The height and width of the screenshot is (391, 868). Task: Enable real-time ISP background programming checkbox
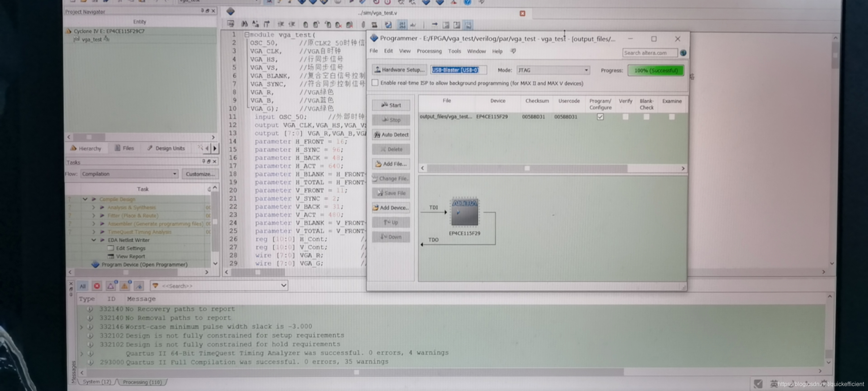tap(375, 83)
